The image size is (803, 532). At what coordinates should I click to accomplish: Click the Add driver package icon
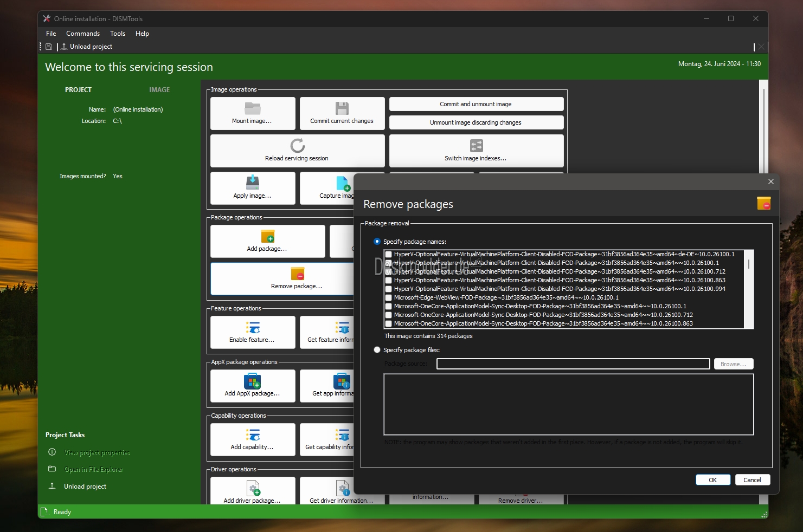click(x=253, y=488)
